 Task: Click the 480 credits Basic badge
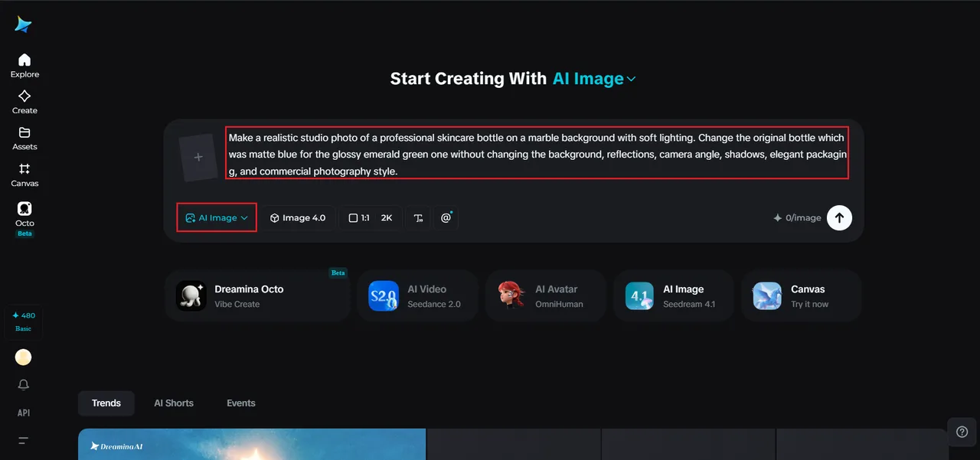click(24, 321)
